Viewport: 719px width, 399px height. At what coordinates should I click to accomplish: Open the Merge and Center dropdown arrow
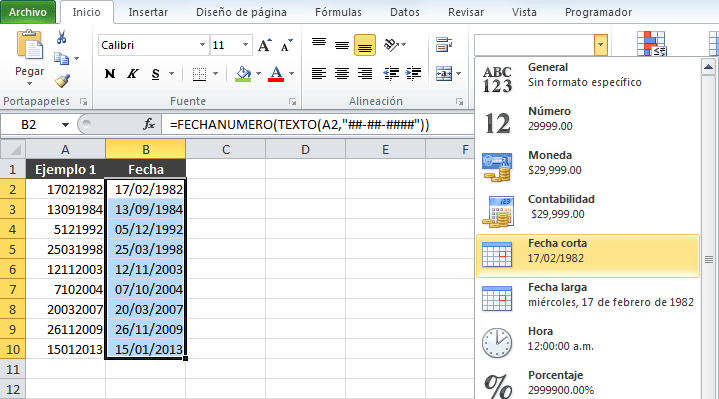tap(459, 73)
